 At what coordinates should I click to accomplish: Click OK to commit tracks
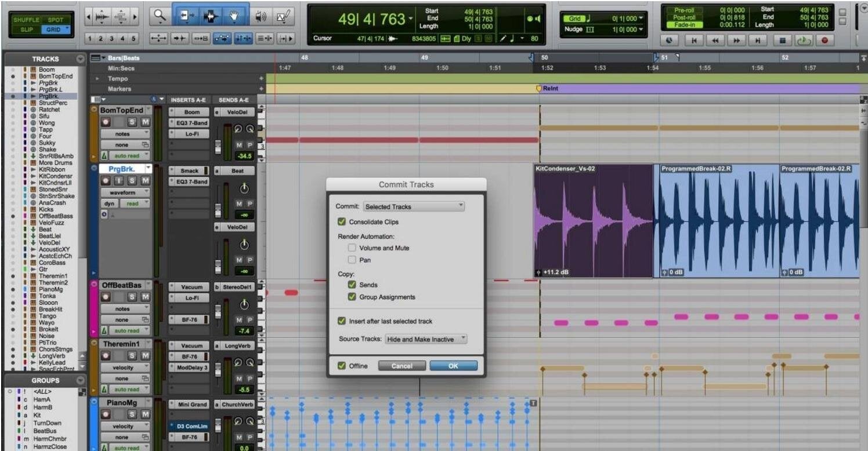(453, 366)
